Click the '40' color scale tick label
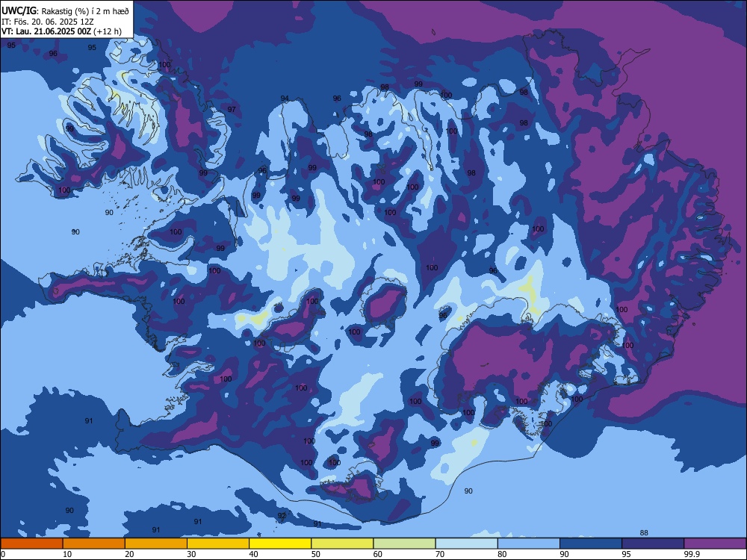The image size is (747, 560). pos(253,554)
